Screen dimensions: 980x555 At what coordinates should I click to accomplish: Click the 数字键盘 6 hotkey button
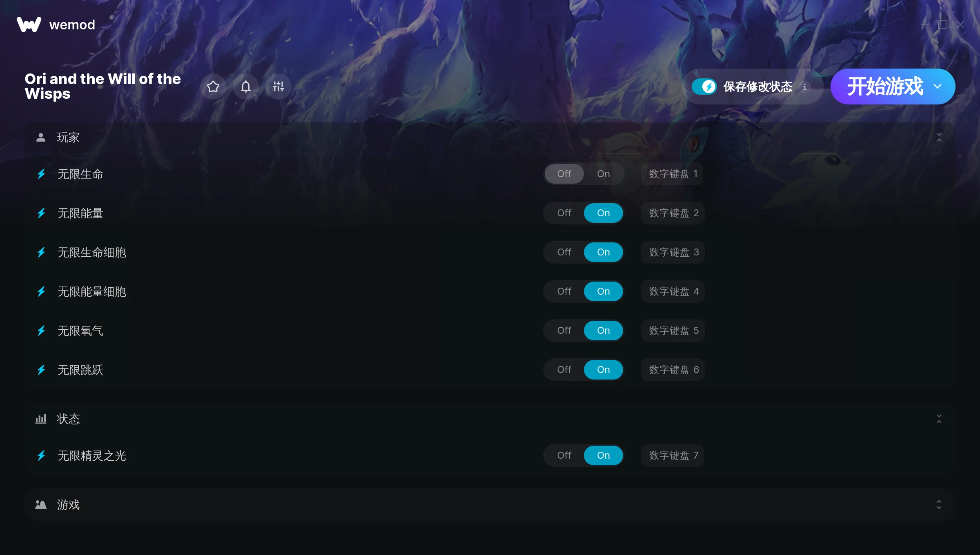point(673,370)
